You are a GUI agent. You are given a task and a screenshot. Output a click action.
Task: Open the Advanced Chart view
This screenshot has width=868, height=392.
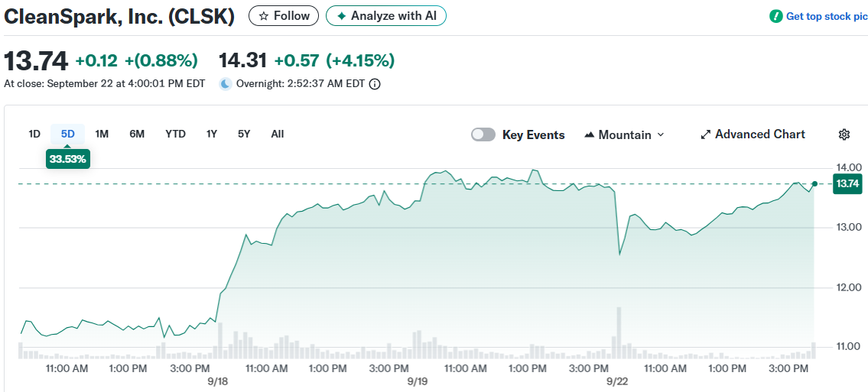pos(753,134)
